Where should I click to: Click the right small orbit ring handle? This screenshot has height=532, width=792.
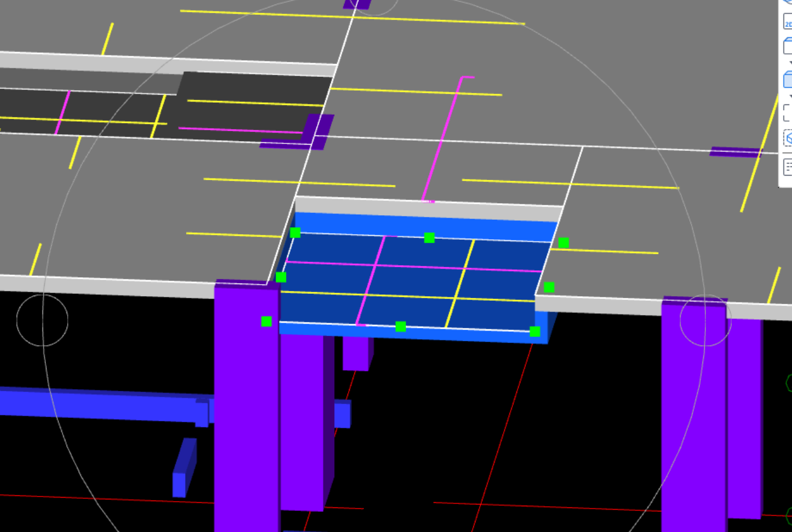706,320
